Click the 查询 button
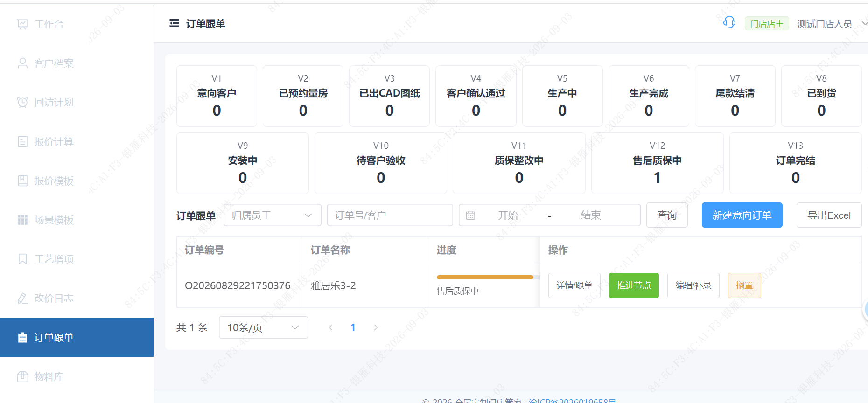868x403 pixels. [667, 215]
